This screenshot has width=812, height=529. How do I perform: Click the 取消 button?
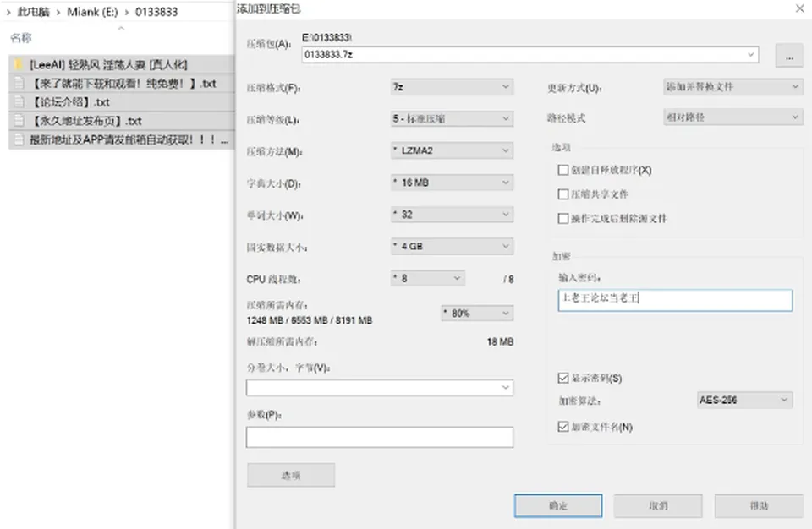click(x=658, y=505)
